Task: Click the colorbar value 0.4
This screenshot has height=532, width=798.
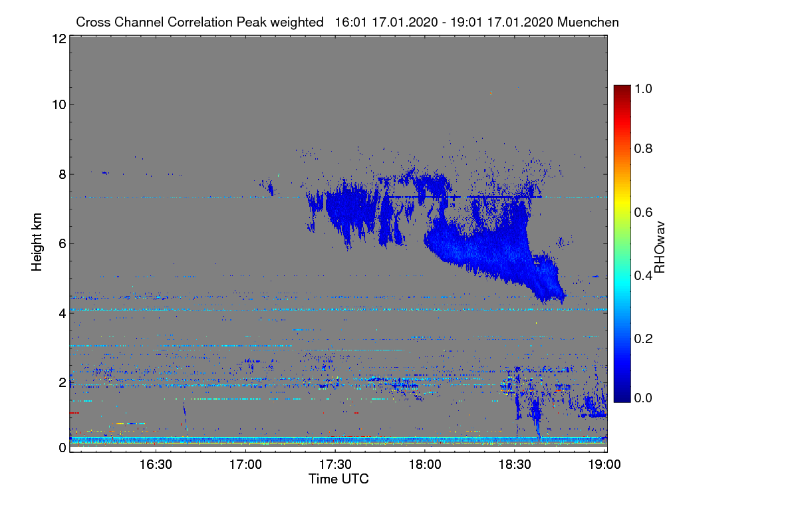Action: [644, 275]
